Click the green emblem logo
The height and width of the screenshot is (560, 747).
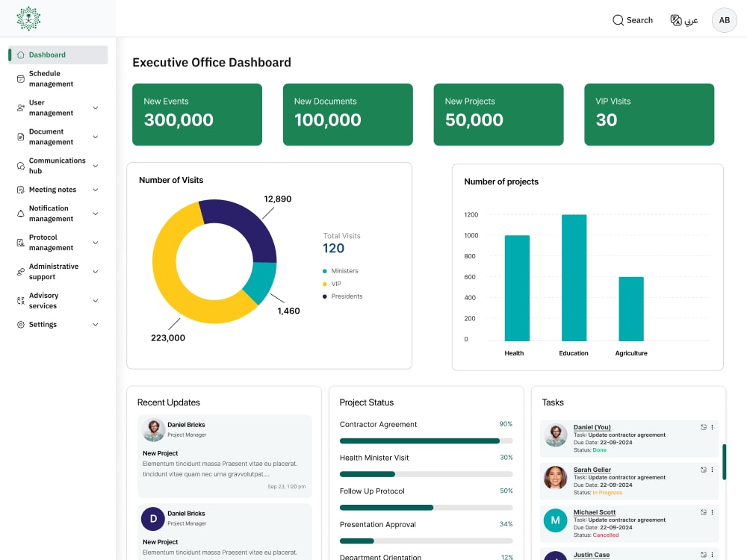pyautogui.click(x=28, y=19)
